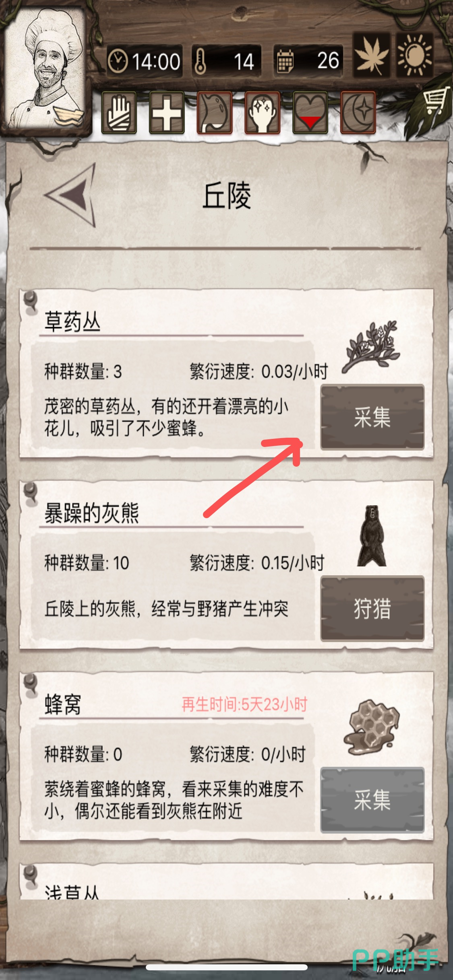The image size is (453, 980).
Task: Tap the moon and star sleep icon
Action: 358,113
